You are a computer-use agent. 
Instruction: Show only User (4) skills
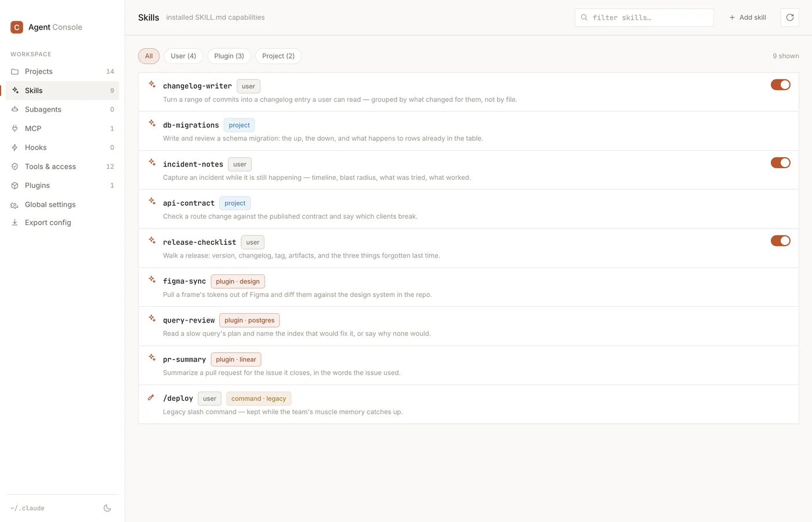(x=183, y=56)
